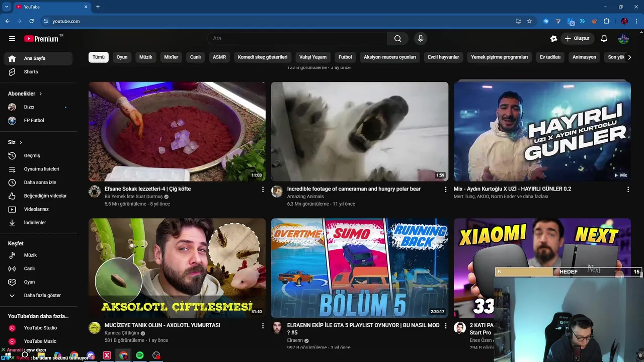644x362 pixels.
Task: Go back with the browser back arrow
Action: tap(7, 21)
